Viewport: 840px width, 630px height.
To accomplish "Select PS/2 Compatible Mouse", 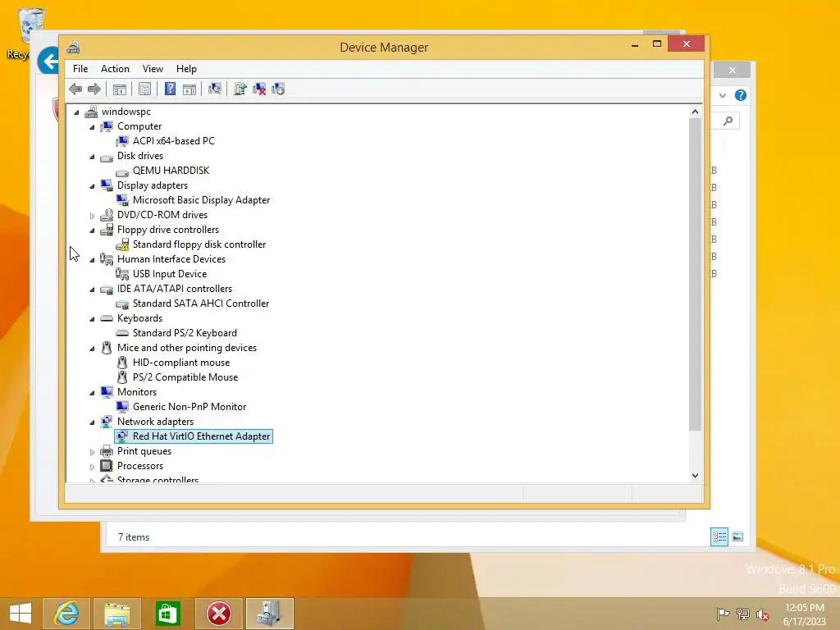I will coord(185,377).
